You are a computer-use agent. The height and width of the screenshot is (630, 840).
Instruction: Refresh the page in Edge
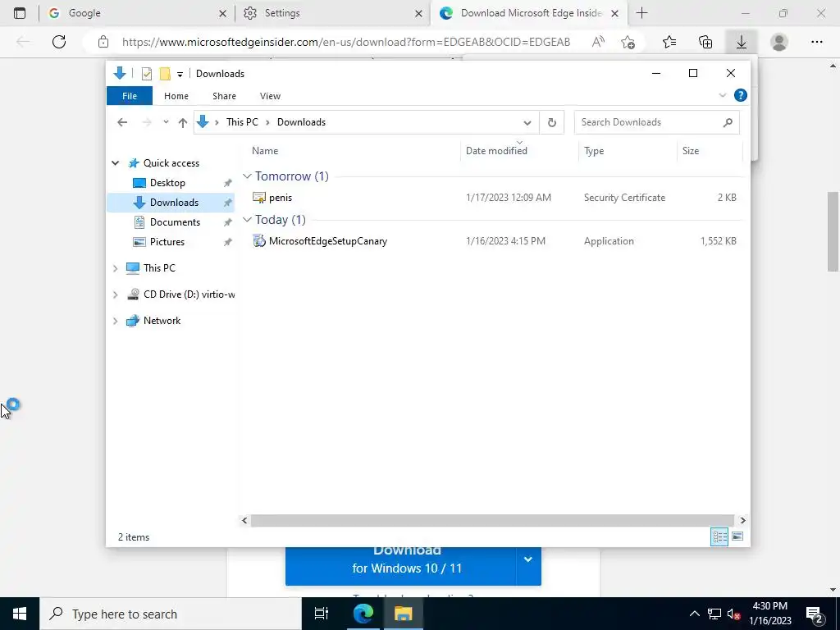pyautogui.click(x=59, y=42)
